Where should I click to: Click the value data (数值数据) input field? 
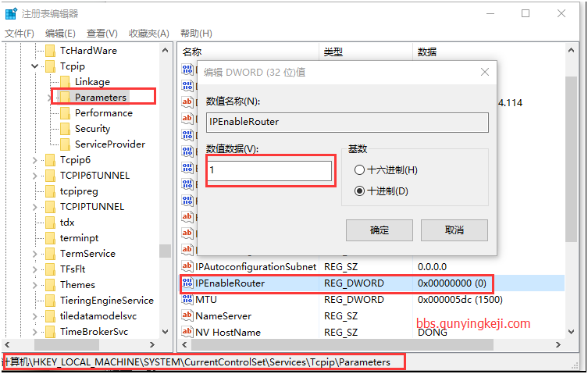coord(269,170)
